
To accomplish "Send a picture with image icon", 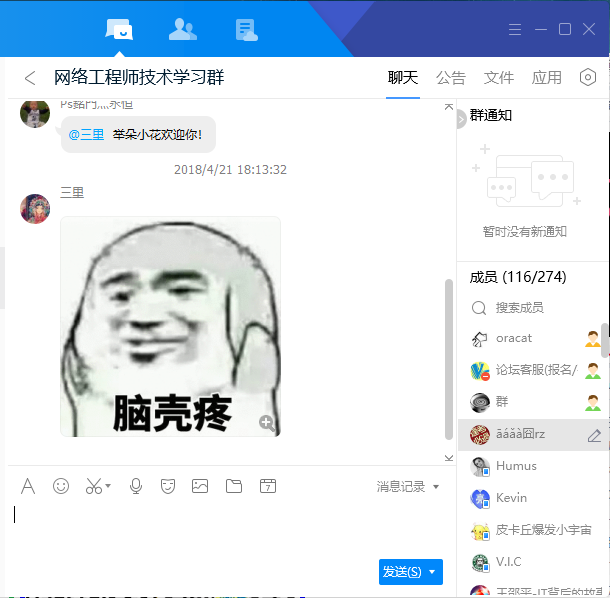I will 200,486.
